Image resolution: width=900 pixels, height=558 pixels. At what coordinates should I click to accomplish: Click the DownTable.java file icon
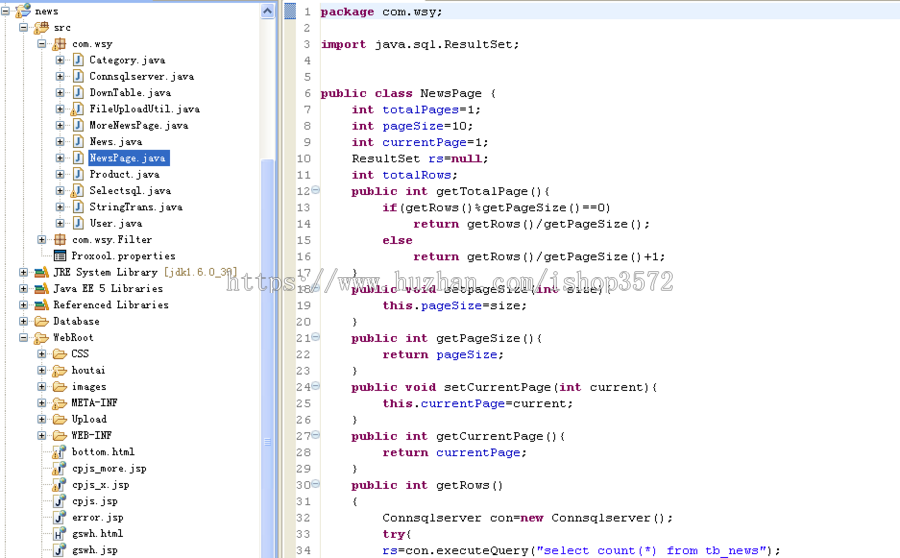click(x=79, y=92)
